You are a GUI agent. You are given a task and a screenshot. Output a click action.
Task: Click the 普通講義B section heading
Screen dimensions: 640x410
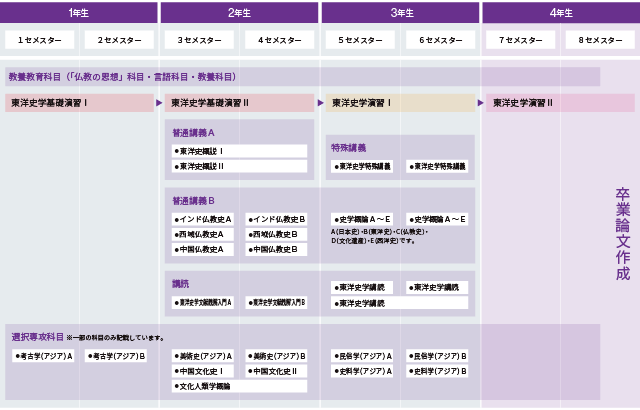[x=193, y=201]
